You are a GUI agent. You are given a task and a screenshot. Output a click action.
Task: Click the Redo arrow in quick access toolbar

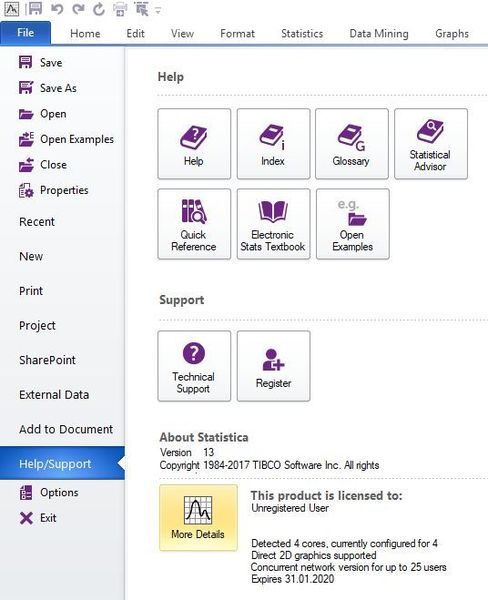pyautogui.click(x=78, y=8)
